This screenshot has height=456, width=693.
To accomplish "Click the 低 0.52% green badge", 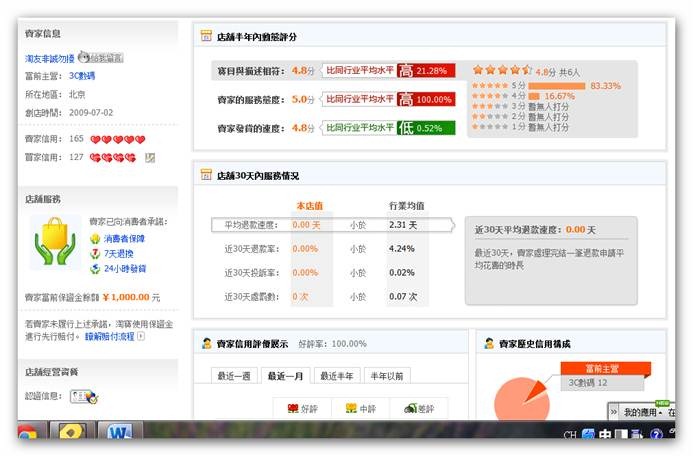I will [426, 128].
